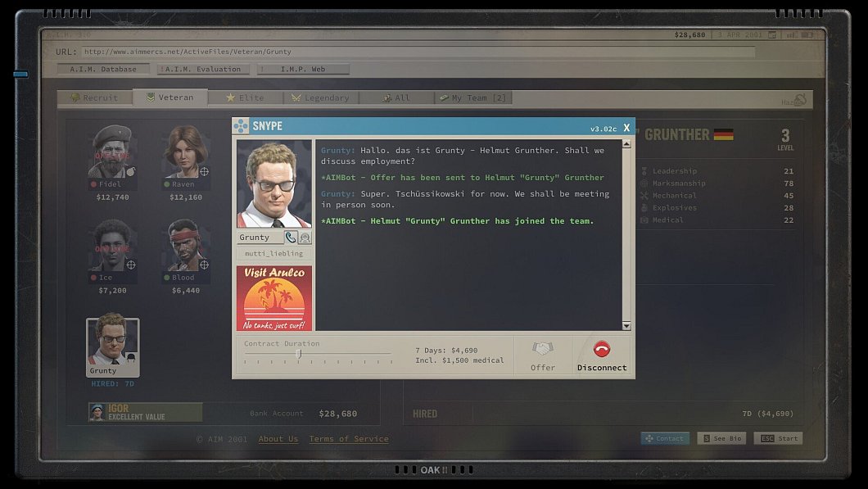Click the red Disconnect hang-up button
Image resolution: width=868 pixels, height=489 pixels.
pyautogui.click(x=602, y=349)
